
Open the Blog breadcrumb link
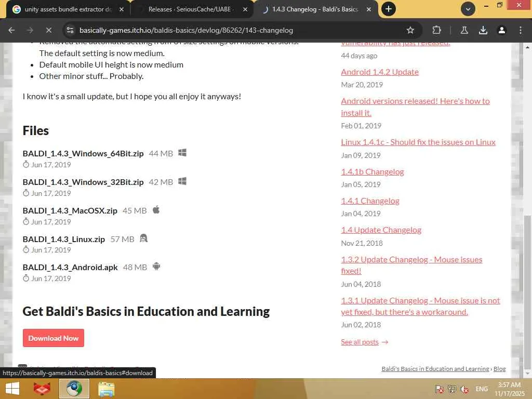499,369
